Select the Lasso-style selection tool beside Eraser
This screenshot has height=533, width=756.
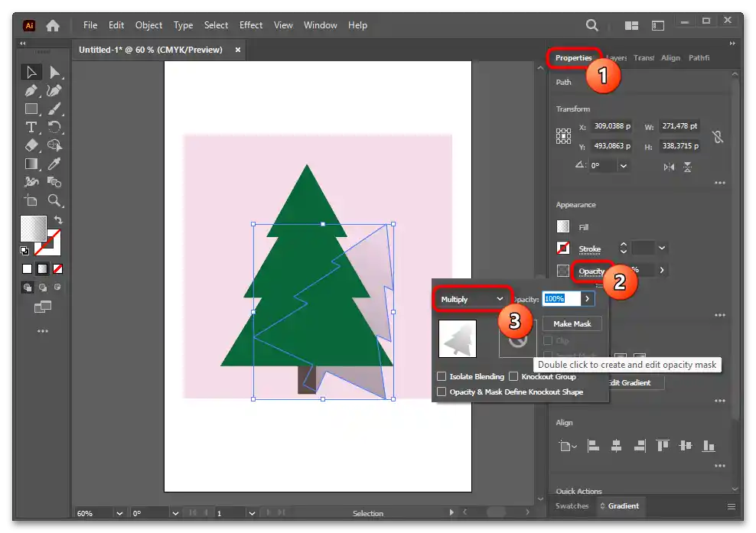(x=54, y=145)
